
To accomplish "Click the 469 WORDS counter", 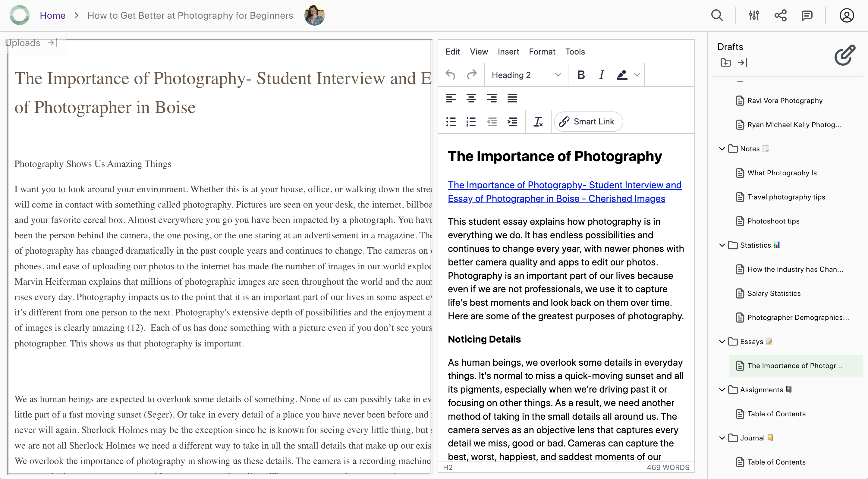I will point(668,467).
